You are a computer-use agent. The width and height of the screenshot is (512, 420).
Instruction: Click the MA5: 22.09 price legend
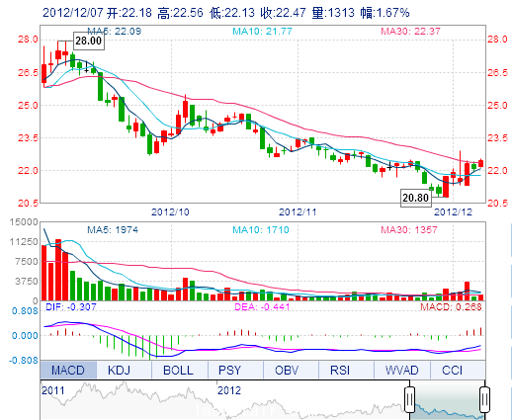pos(114,32)
